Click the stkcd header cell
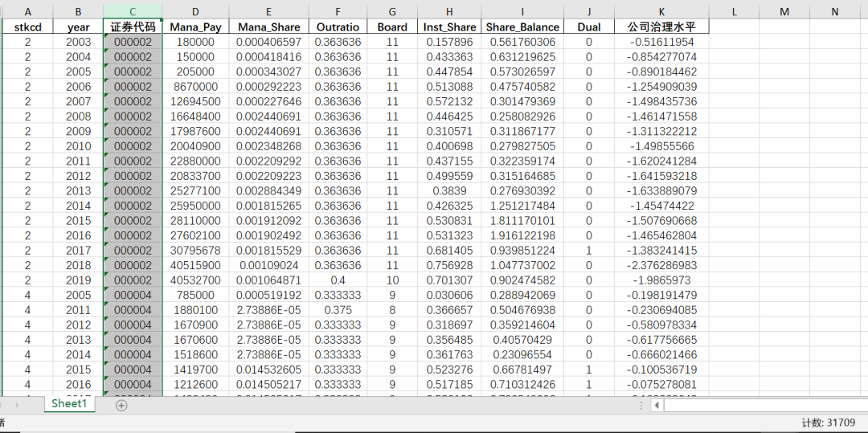 (x=27, y=27)
